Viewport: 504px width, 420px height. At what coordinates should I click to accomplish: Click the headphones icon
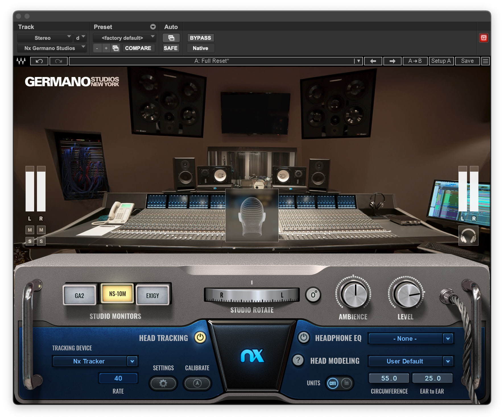[x=468, y=236]
